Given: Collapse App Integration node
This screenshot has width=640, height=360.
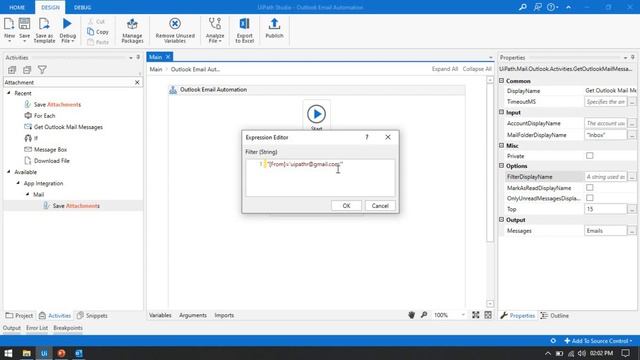Looking at the screenshot, I should tap(18, 183).
